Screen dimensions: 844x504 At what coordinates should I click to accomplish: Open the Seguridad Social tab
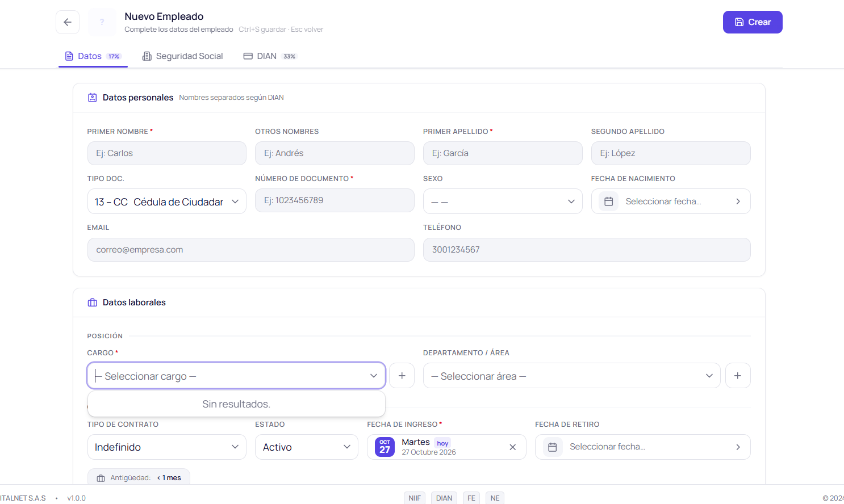coord(182,56)
